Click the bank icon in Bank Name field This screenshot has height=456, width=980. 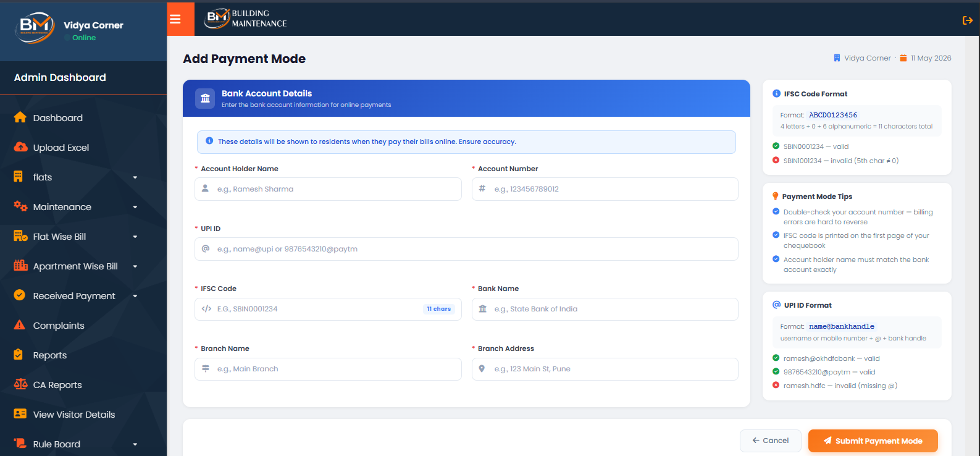tap(483, 309)
